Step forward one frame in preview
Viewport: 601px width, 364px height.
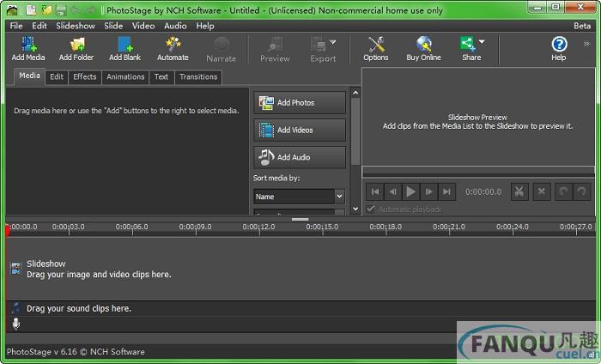coord(428,191)
